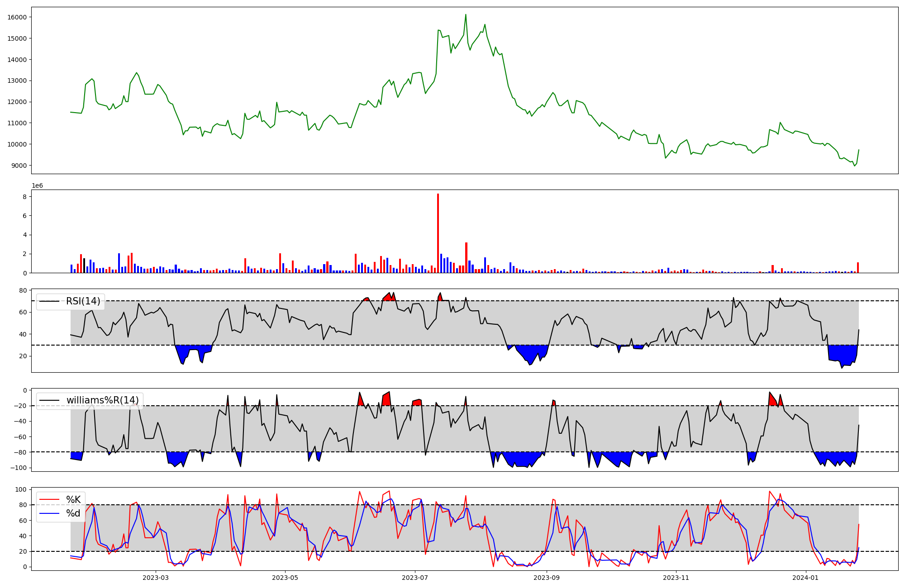Screen dimensions: 905x588
Task: Click the williams%R(14) legend label
Action: pos(102,400)
